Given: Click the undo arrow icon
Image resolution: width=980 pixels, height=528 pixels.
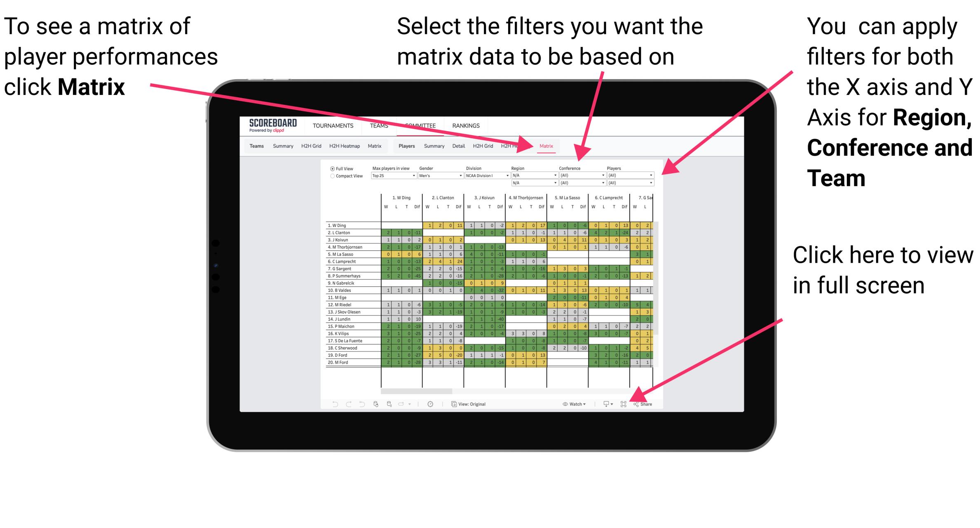Looking at the screenshot, I should click(332, 403).
